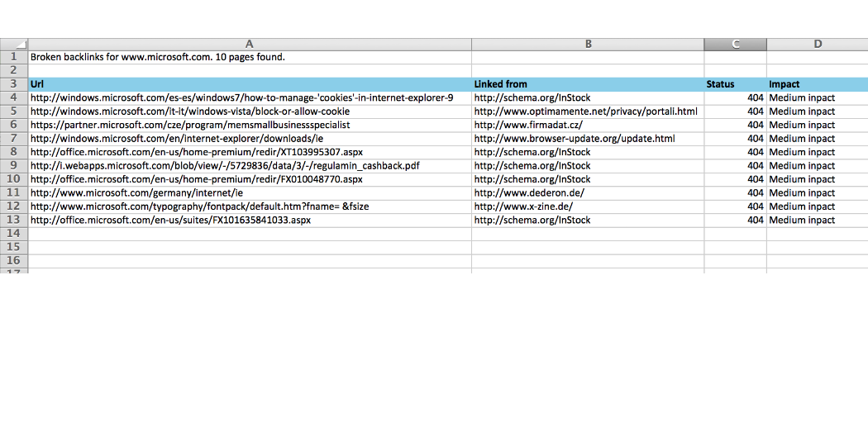Select the memsmallbusinessspecialist URL cell
The width and height of the screenshot is (868, 446).
(x=250, y=125)
